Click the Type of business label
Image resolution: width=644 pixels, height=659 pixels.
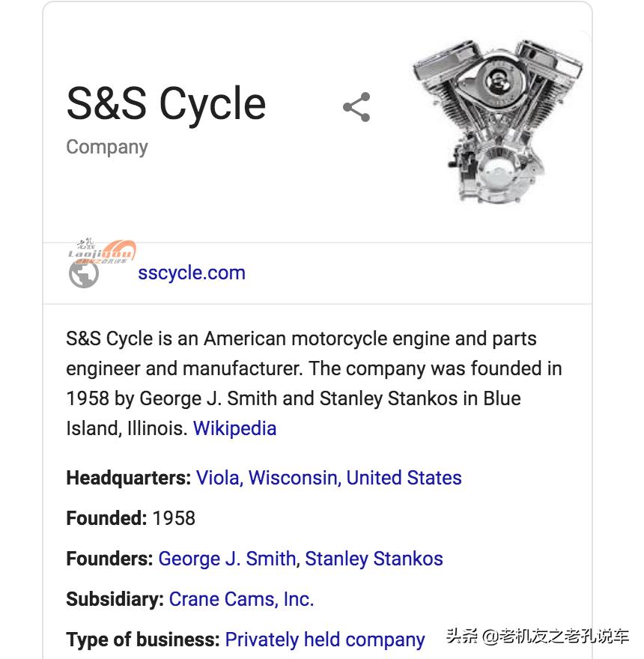(x=142, y=640)
